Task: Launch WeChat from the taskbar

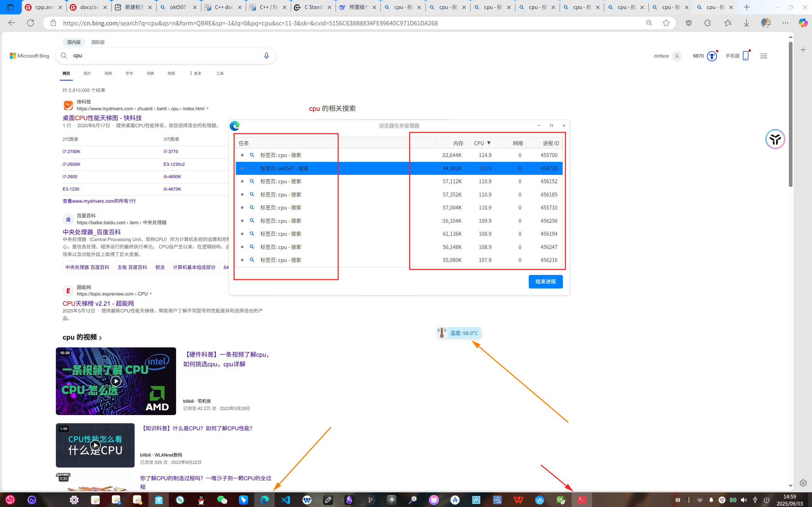Action: pyautogui.click(x=222, y=500)
